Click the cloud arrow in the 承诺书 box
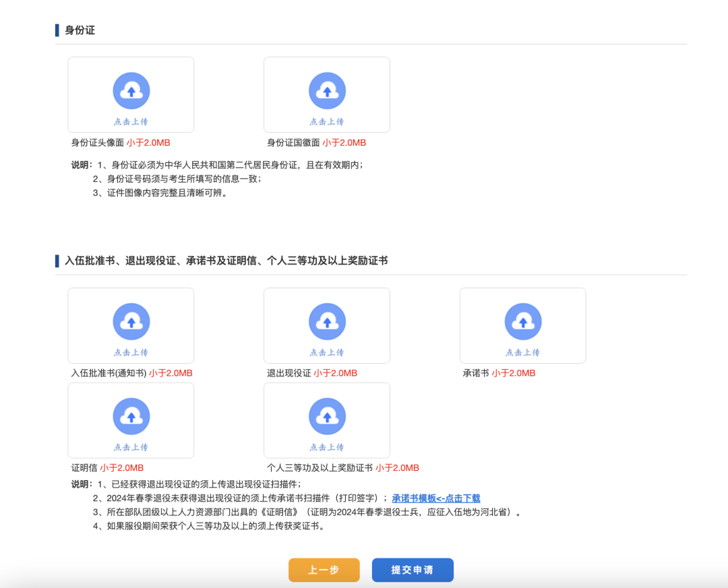Viewport: 728px width, 588px height. click(x=522, y=320)
